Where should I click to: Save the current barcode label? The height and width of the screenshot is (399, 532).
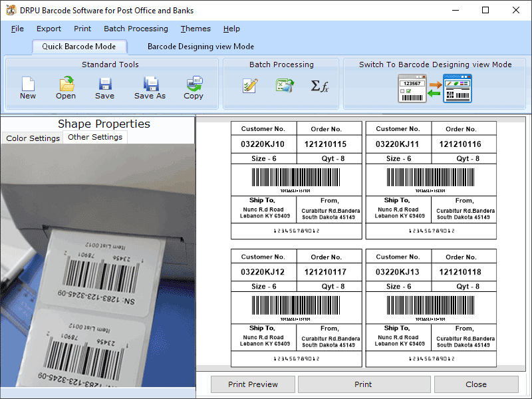point(104,87)
